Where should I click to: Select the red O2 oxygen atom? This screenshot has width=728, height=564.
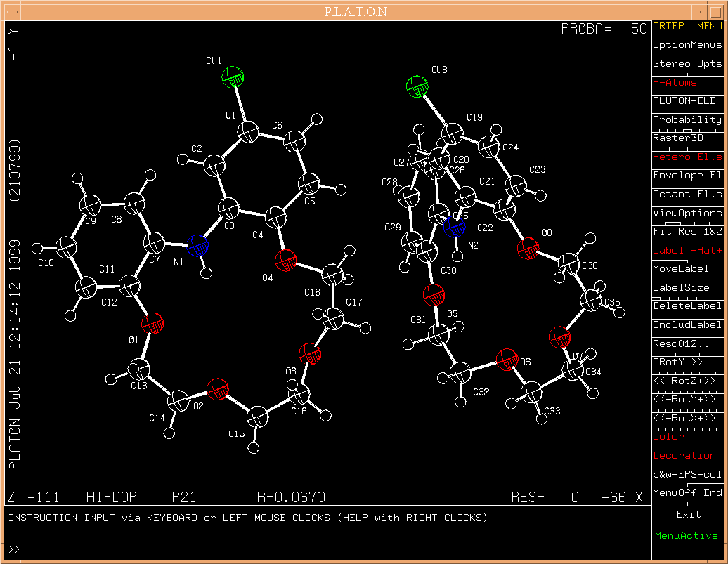[218, 388]
